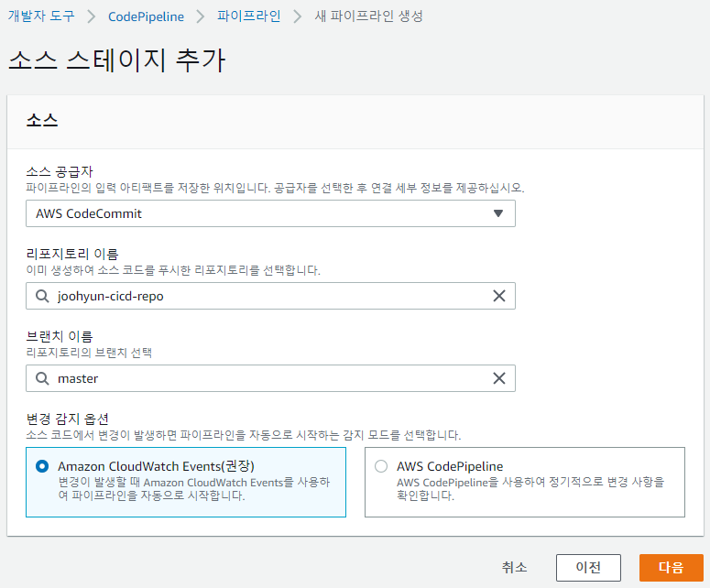
Task: Open the 개발자 도구 breadcrumb link
Action: tap(40, 16)
